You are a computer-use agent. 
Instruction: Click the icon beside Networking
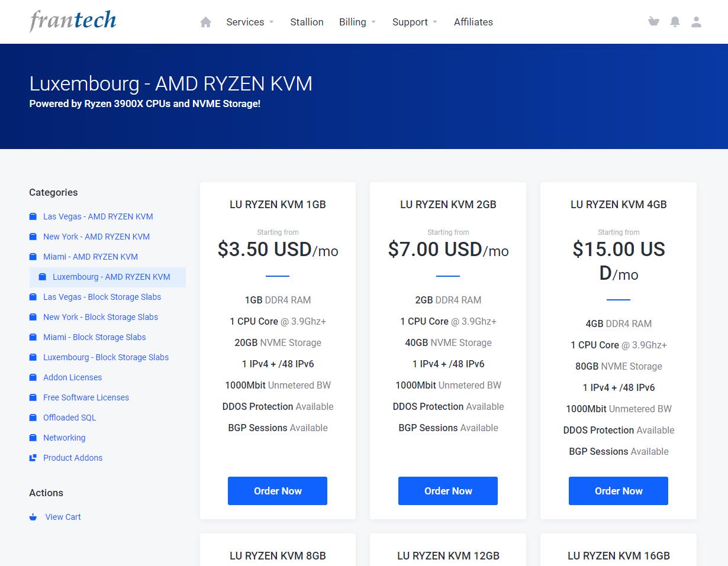pyautogui.click(x=33, y=438)
